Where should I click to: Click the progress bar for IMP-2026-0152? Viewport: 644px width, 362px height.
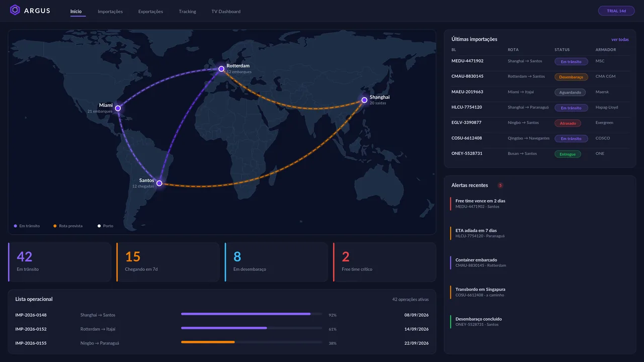pos(252,328)
